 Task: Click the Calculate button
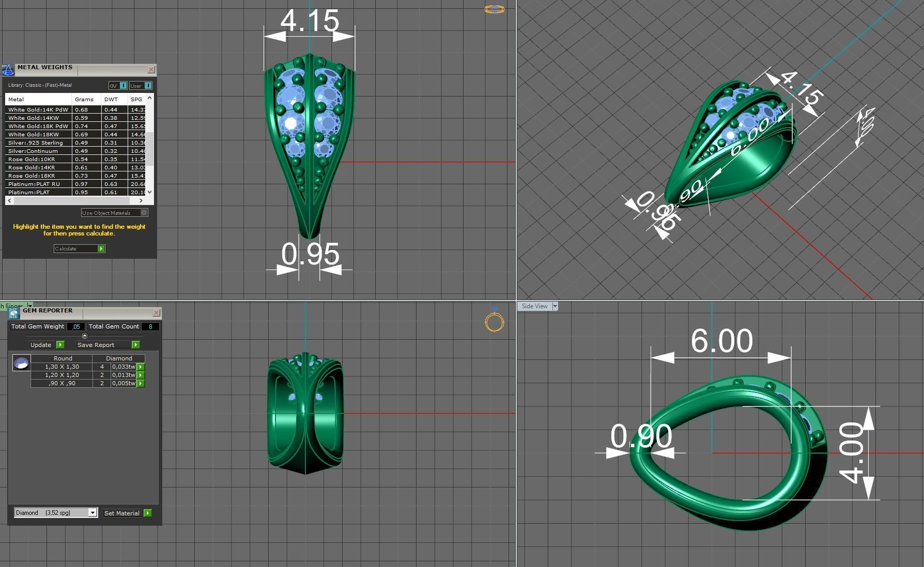coord(80,249)
